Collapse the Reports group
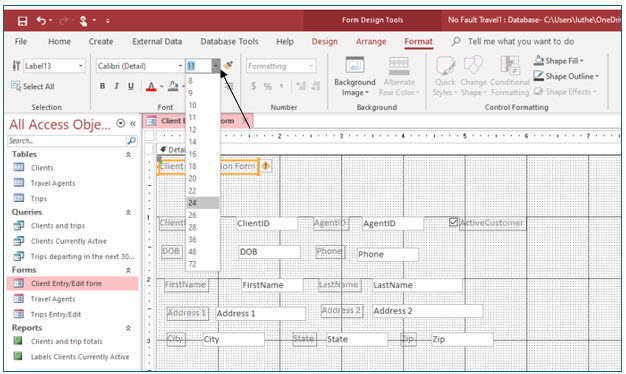This screenshot has width=626, height=374. [x=128, y=328]
